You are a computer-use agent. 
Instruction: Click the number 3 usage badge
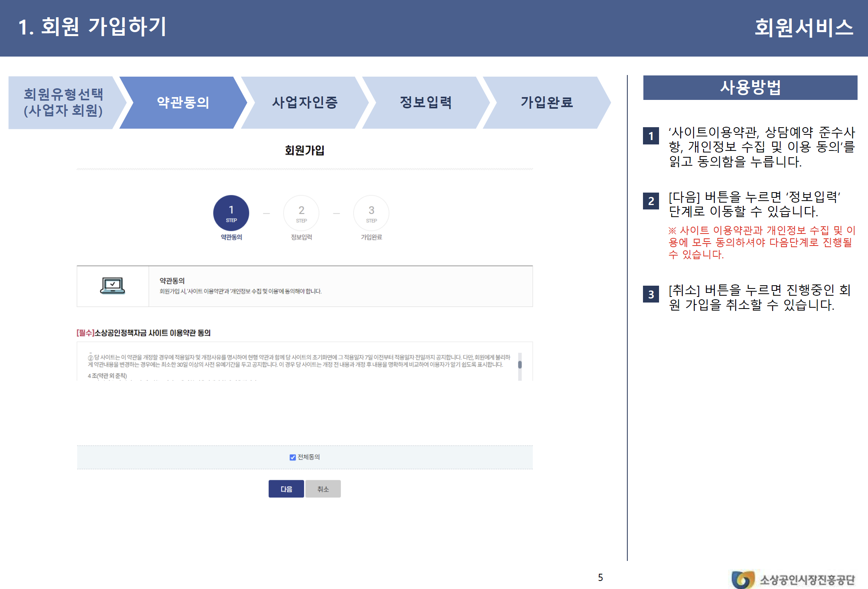tap(651, 294)
